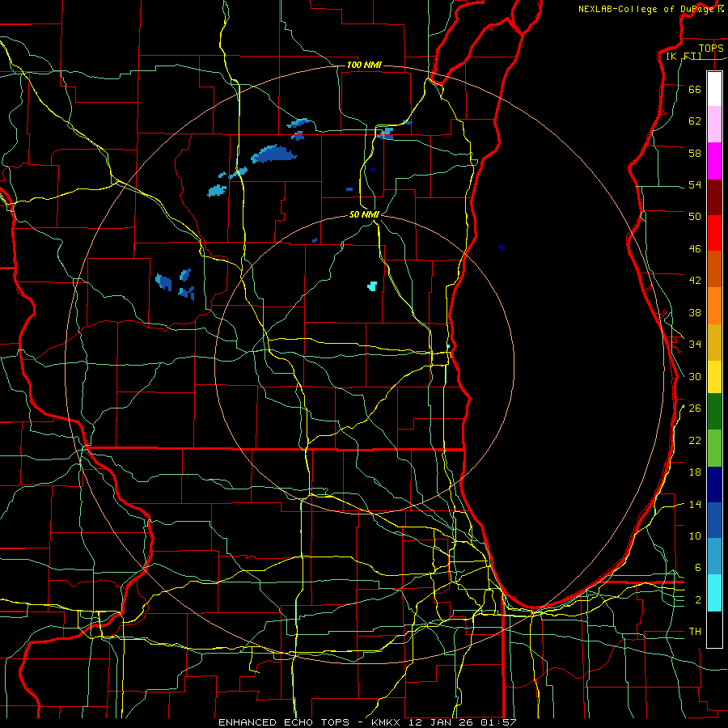Click the "34" legend value
Viewport: 728px width, 728px height.
tap(695, 344)
